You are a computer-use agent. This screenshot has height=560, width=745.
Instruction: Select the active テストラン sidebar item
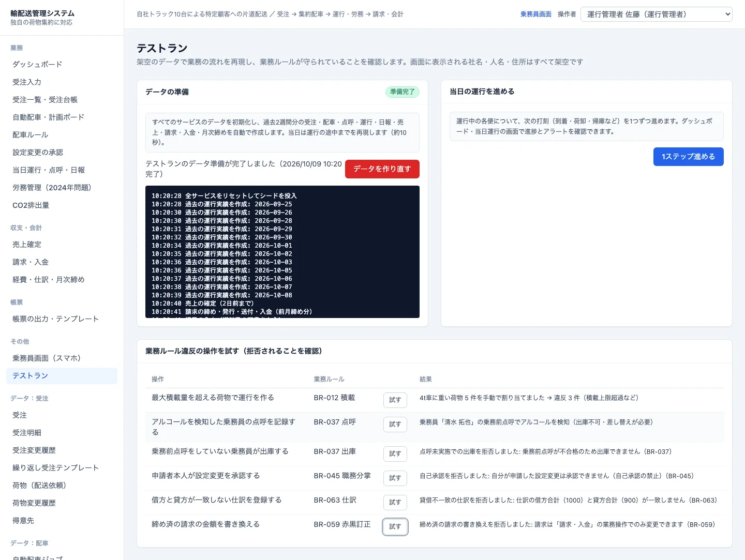click(62, 376)
